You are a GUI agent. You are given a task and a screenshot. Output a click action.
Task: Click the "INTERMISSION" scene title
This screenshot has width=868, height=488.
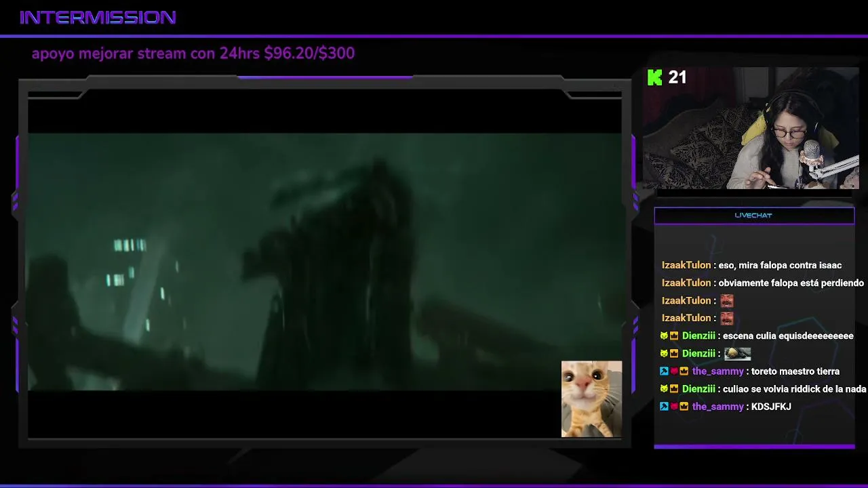pyautogui.click(x=98, y=18)
